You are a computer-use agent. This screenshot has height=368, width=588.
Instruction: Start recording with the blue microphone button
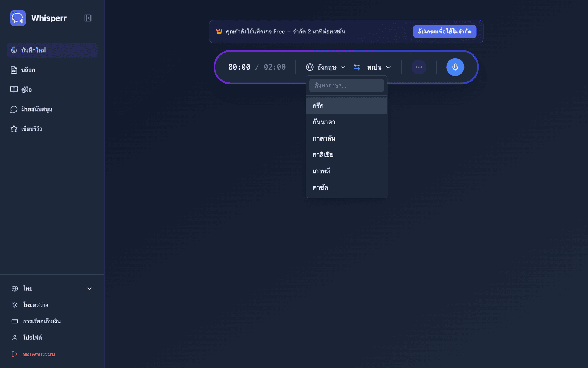tap(455, 67)
